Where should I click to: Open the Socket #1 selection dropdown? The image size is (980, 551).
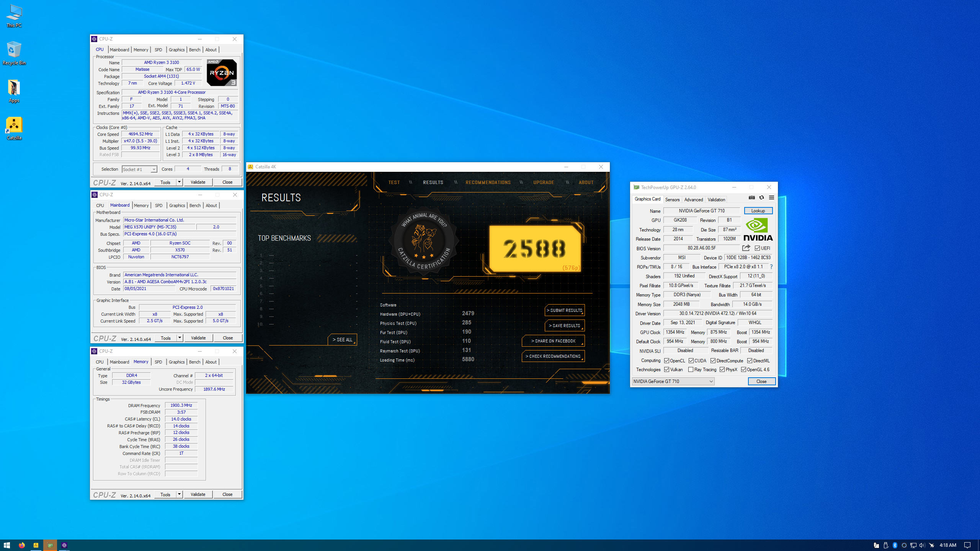[x=139, y=169]
